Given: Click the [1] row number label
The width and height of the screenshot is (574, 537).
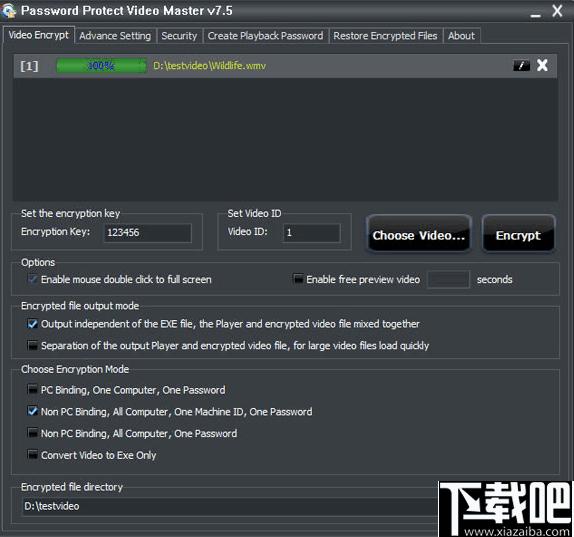Looking at the screenshot, I should (x=29, y=66).
